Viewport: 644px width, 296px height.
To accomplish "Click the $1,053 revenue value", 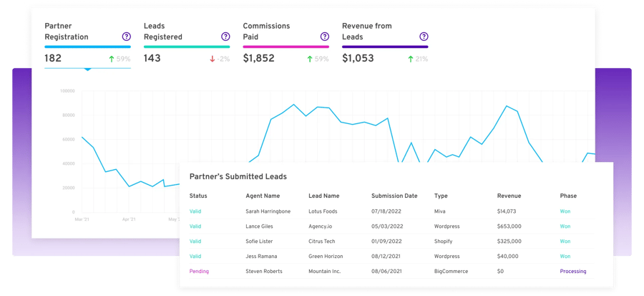I will coord(358,58).
